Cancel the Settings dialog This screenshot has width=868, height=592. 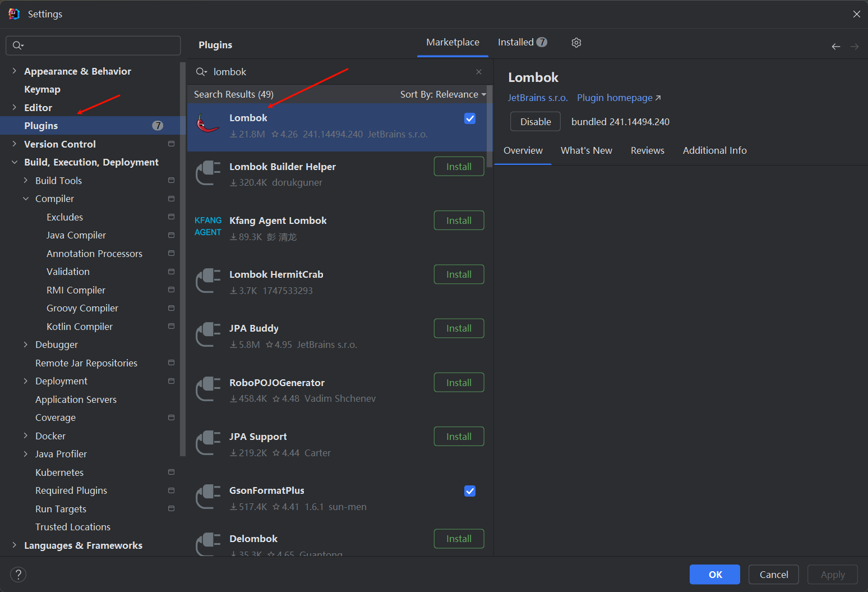[x=773, y=575]
